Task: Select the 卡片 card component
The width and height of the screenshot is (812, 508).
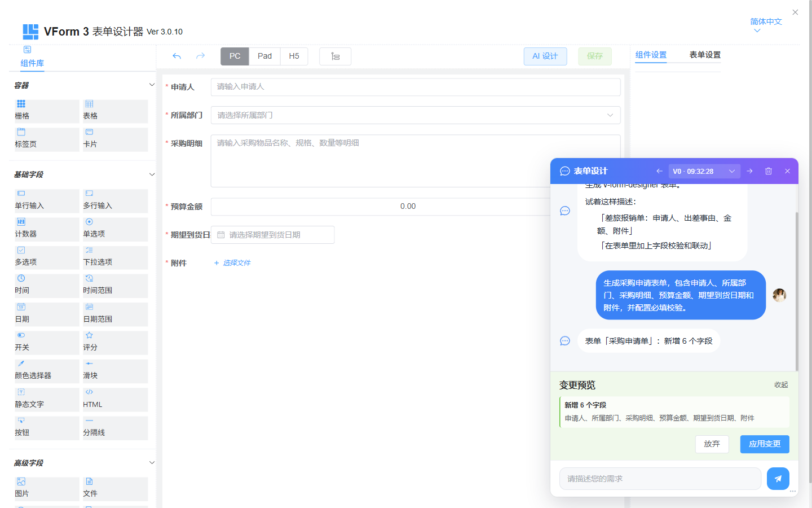Action: click(115, 139)
